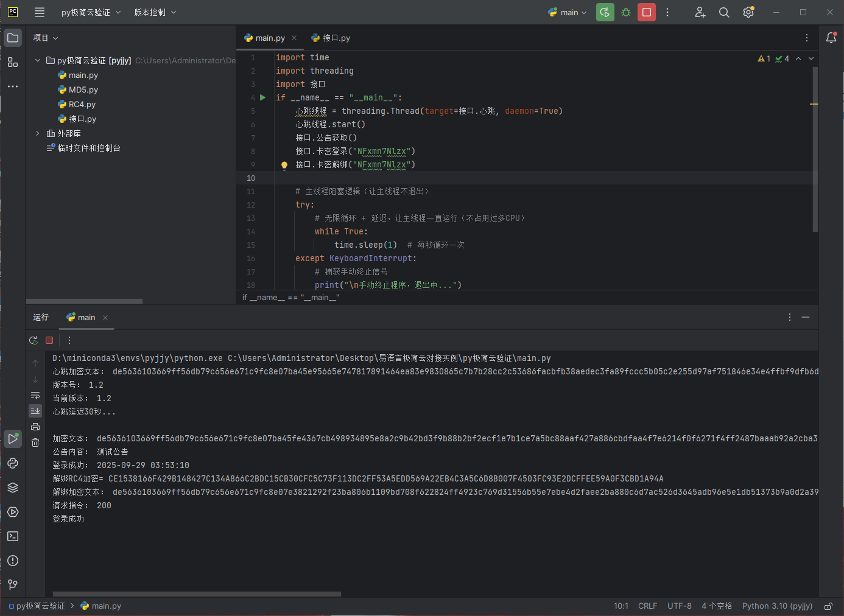This screenshot has width=844, height=616.
Task: Rerun main with the green rerun button
Action: (x=605, y=12)
